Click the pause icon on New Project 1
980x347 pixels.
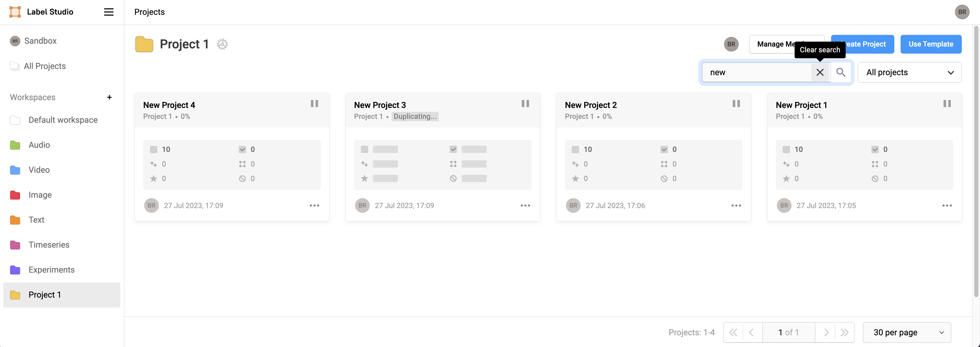coord(947,104)
